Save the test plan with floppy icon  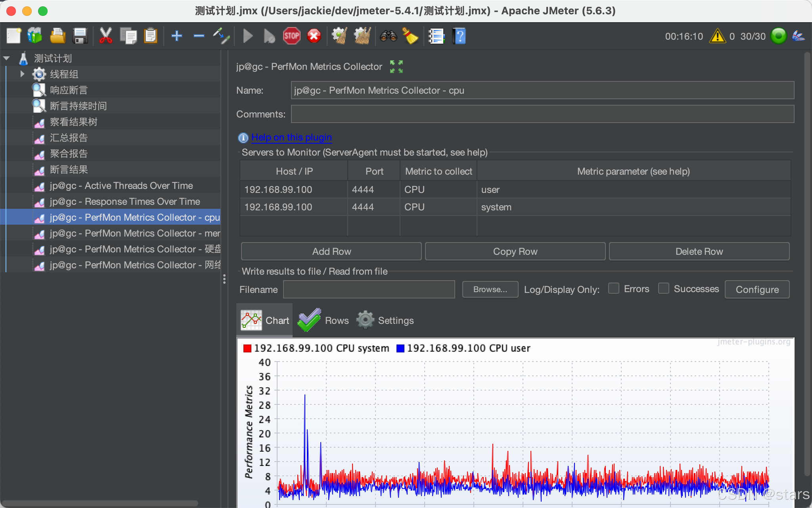click(x=80, y=36)
